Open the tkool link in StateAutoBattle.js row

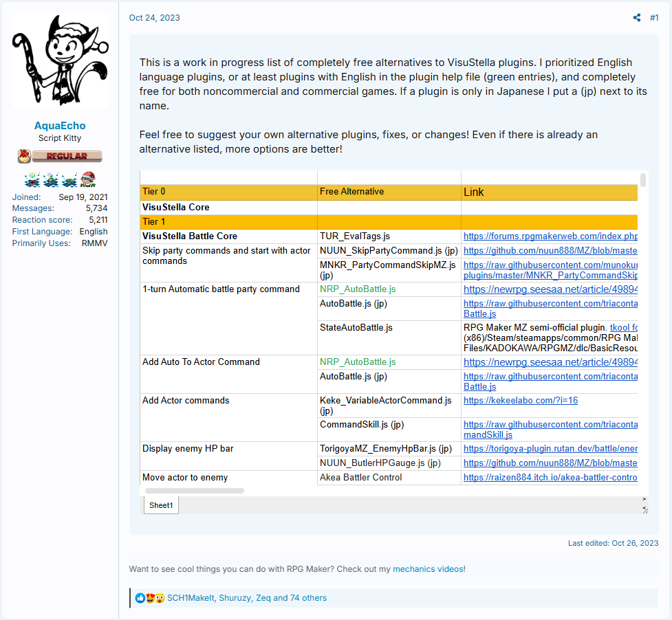[624, 328]
